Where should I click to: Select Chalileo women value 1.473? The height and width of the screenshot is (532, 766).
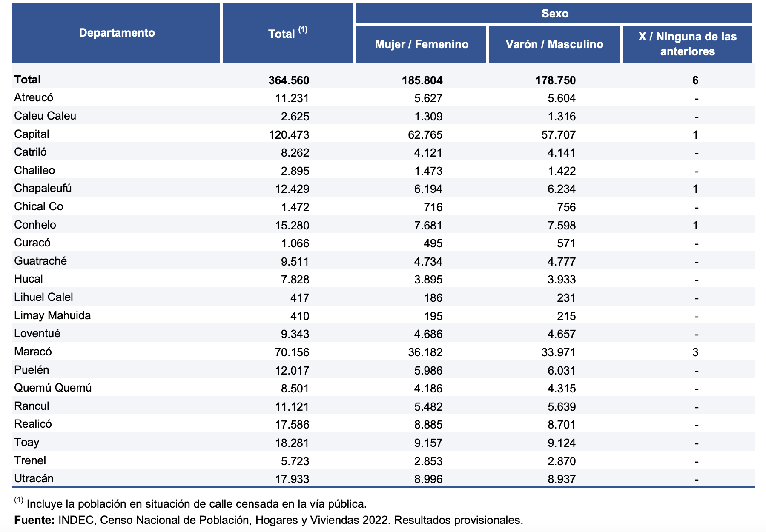pyautogui.click(x=428, y=171)
